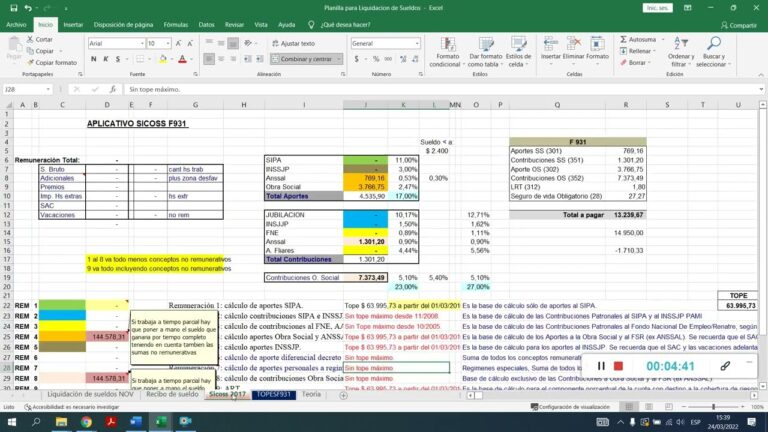768x432 pixels.
Task: Toggle top vertical alignment
Action: pyautogui.click(x=209, y=44)
